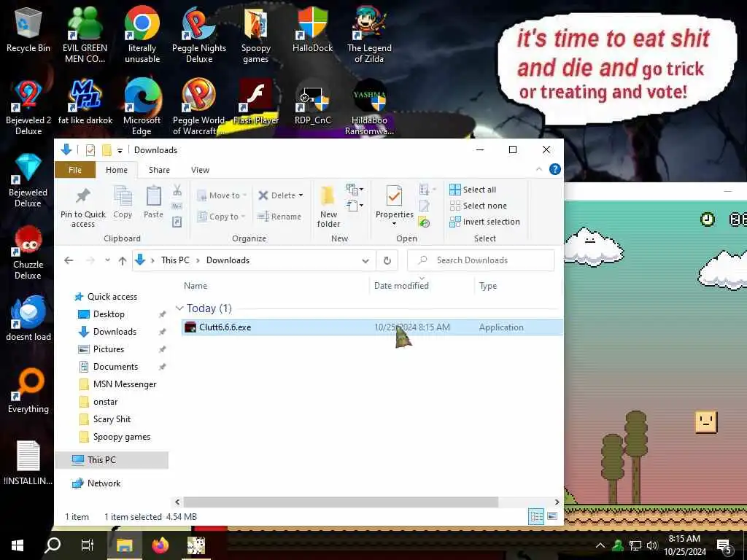Open the Hildaboo Ransomware desktop shortcut
The width and height of the screenshot is (747, 560).
369,107
